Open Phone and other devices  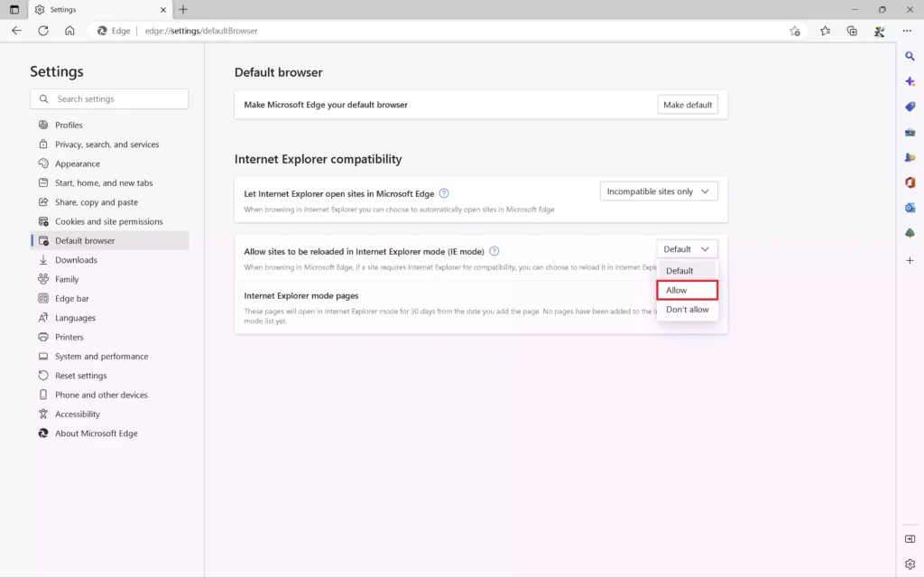click(x=109, y=396)
